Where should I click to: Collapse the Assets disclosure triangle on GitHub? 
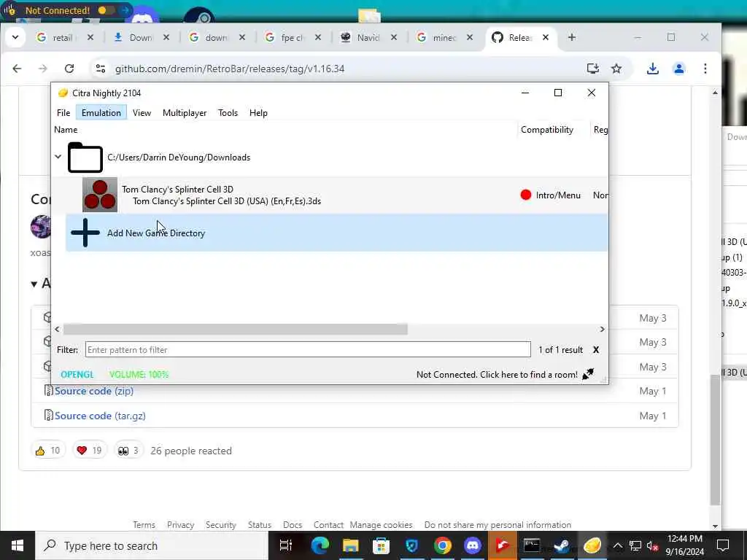click(34, 284)
